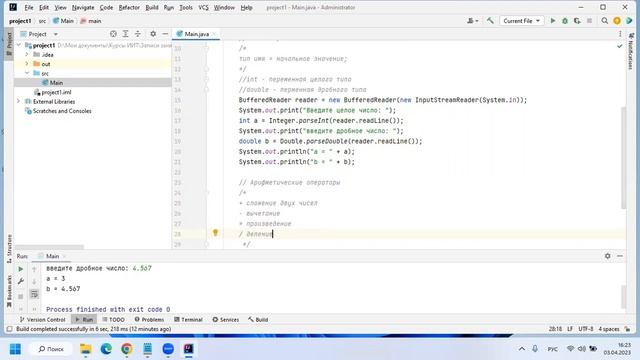This screenshot has width=640, height=360.
Task: Toggle the Notifications side panel button
Action: 631,51
